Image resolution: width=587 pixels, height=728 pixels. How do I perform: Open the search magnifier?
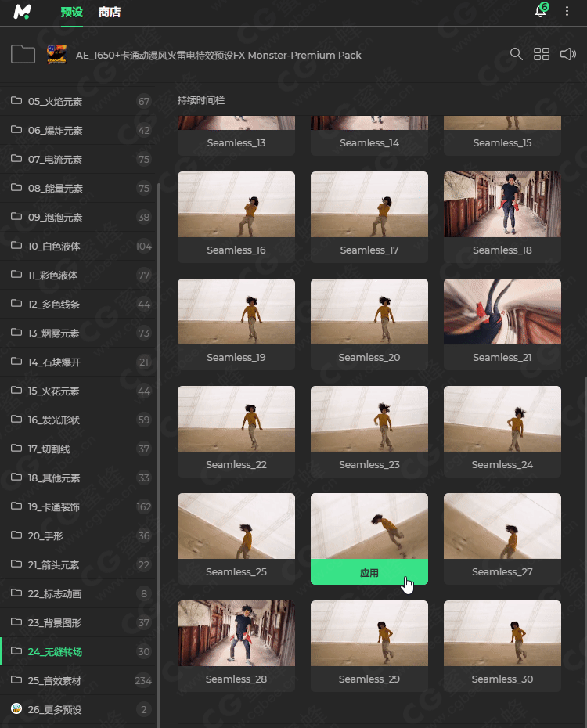(x=516, y=54)
